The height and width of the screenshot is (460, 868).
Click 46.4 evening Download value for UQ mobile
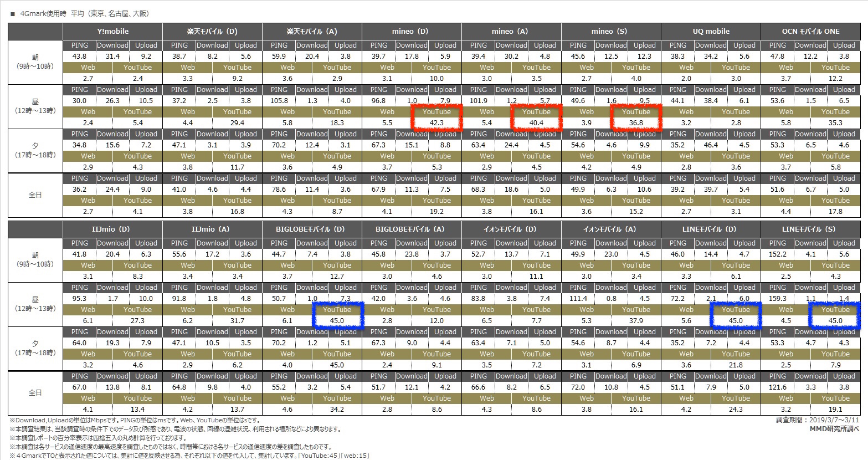pos(711,145)
